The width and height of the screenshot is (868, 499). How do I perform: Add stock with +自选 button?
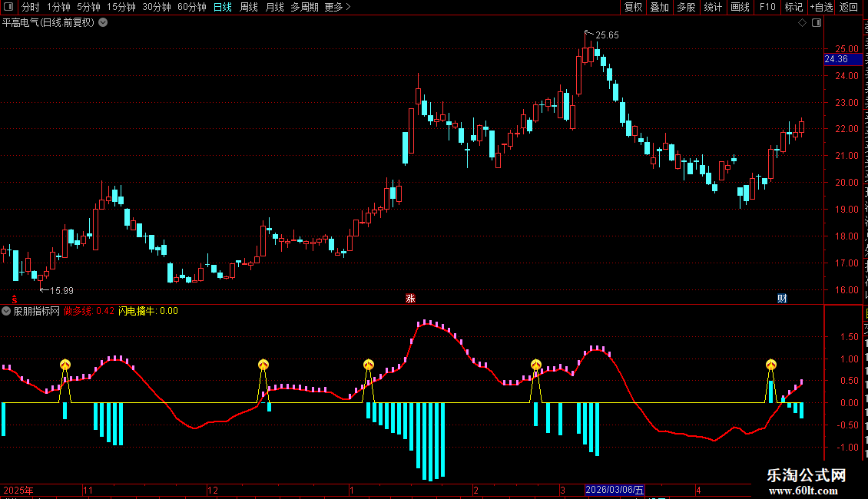[821, 7]
